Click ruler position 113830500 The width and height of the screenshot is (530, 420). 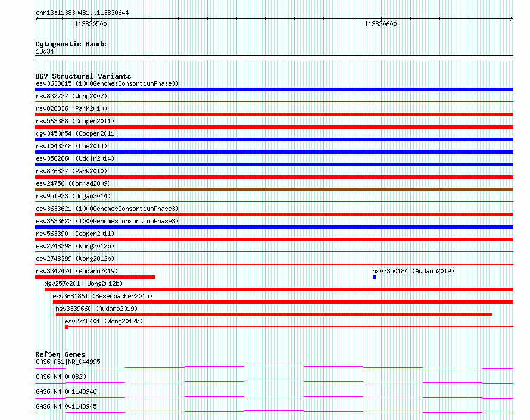(x=91, y=24)
